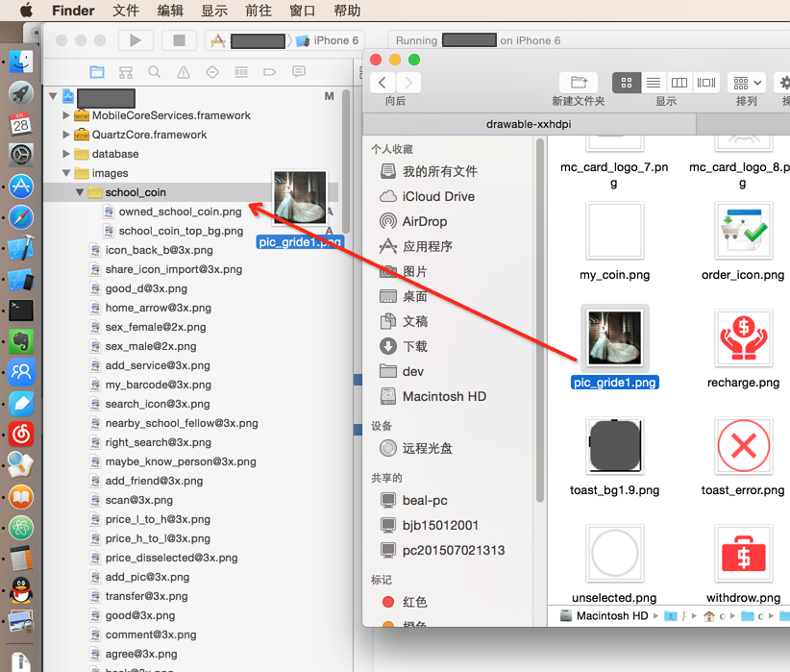Screen dimensions: 790x672
Task: Click the Xcode Run button
Action: click(x=136, y=40)
